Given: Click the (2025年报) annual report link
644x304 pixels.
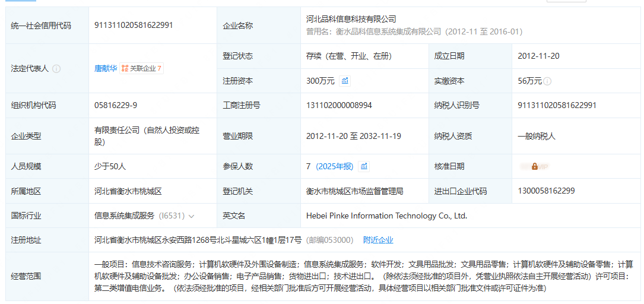Looking at the screenshot, I should (335, 166).
